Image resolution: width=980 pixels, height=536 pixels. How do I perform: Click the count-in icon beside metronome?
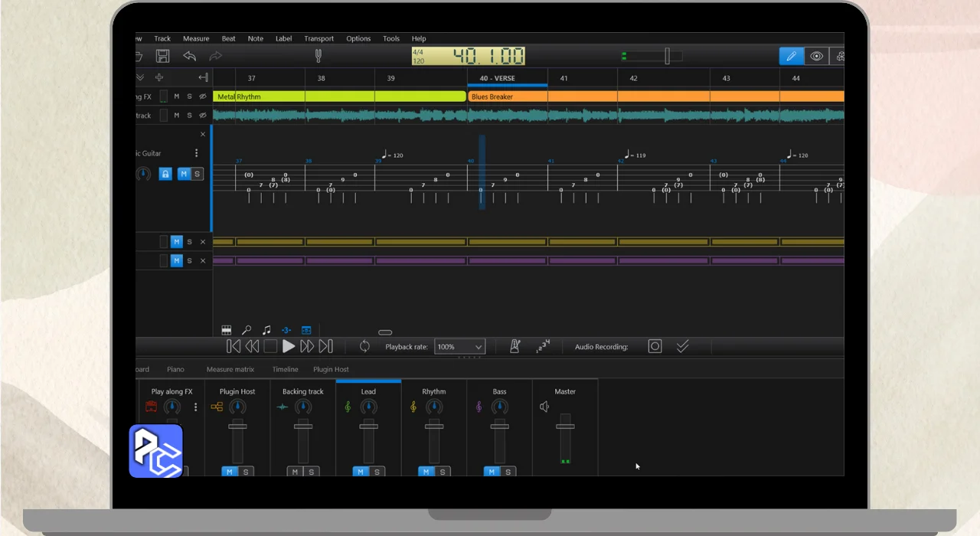[543, 347]
